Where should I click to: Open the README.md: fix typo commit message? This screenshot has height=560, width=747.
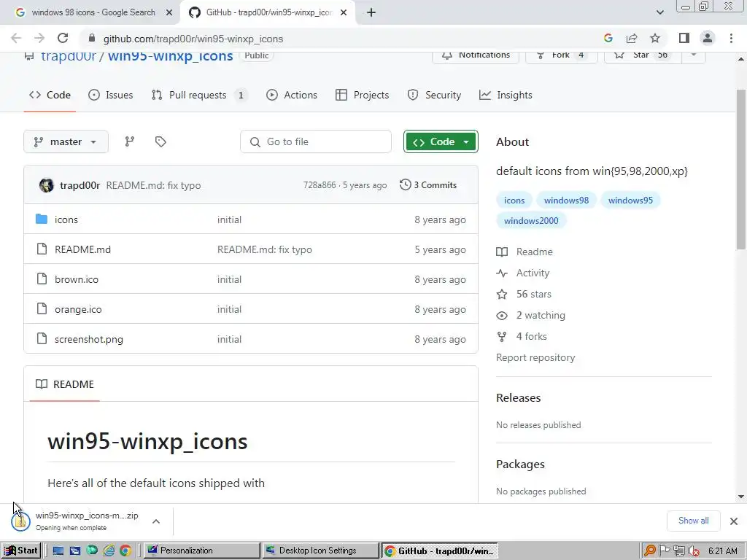264,249
